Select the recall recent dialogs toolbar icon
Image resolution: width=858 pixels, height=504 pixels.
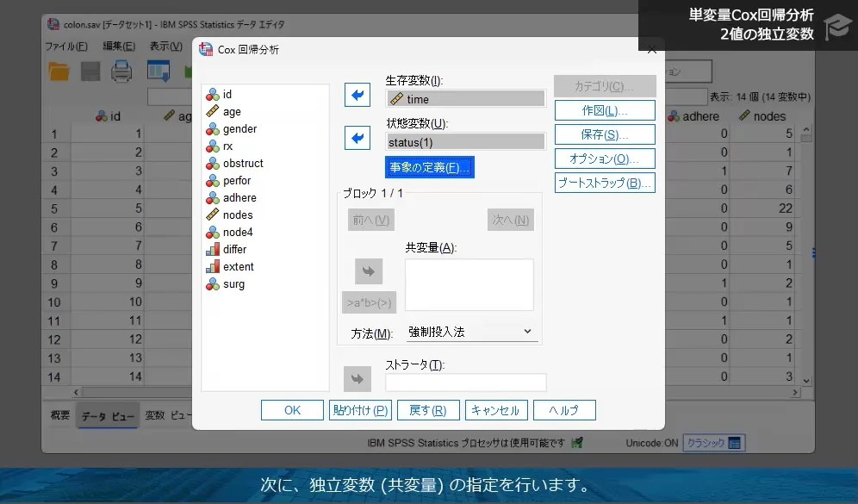tap(157, 72)
